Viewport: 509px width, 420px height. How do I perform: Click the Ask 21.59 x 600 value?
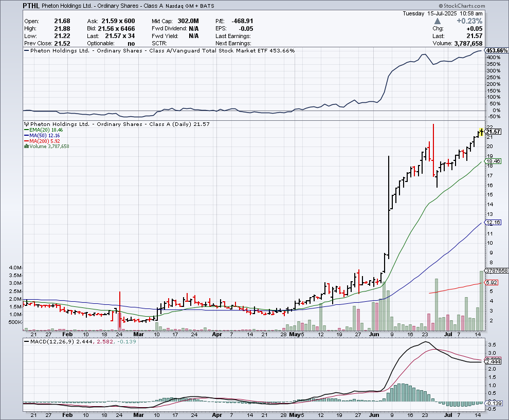[118, 21]
